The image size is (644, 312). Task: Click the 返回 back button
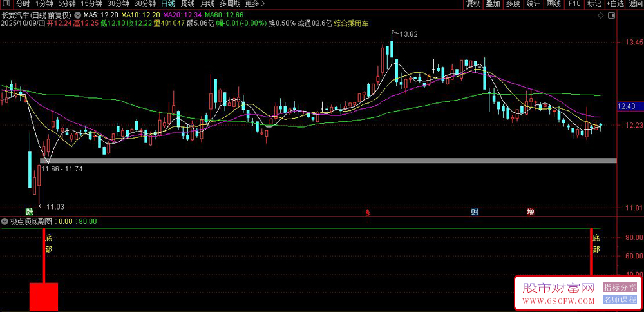point(635,4)
